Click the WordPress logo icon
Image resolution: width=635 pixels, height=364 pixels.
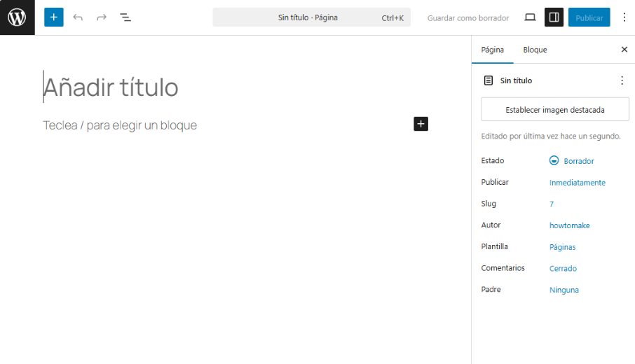point(17,17)
